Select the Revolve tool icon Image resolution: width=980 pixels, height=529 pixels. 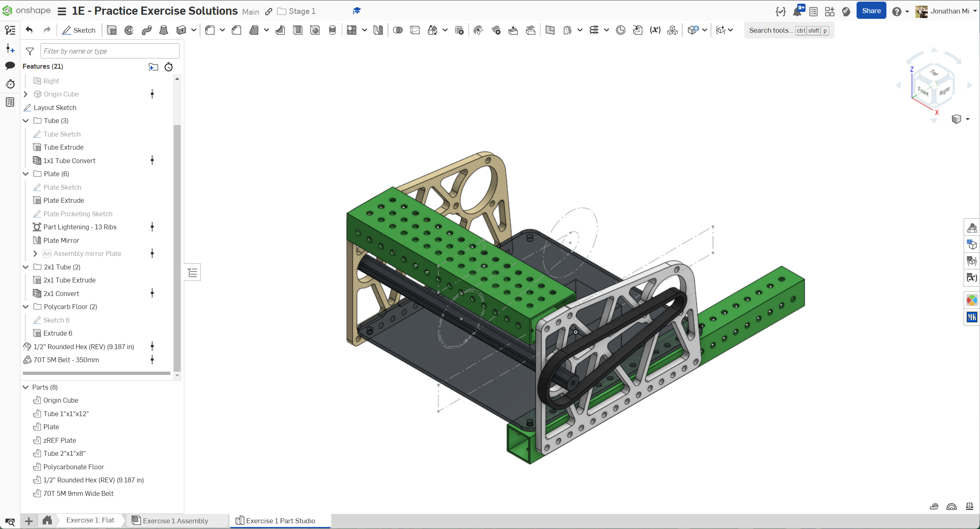pos(129,30)
